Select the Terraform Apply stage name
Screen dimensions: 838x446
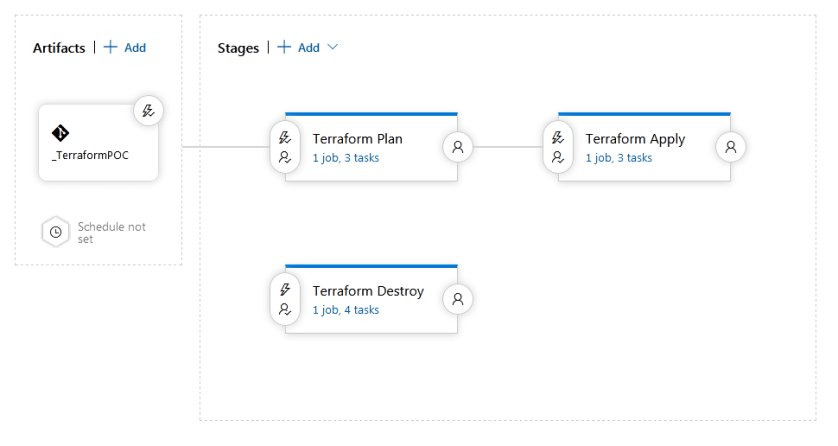pyautogui.click(x=635, y=139)
